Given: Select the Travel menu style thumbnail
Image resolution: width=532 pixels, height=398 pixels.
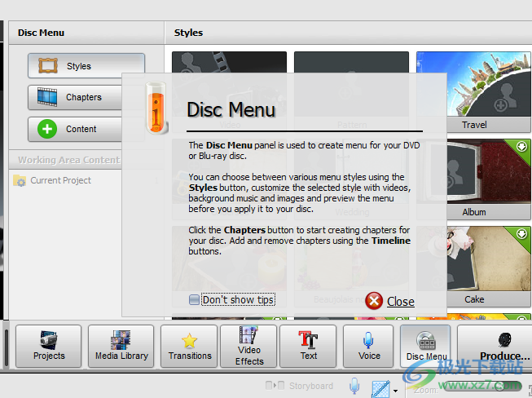Looking at the screenshot, I should pyautogui.click(x=473, y=91).
